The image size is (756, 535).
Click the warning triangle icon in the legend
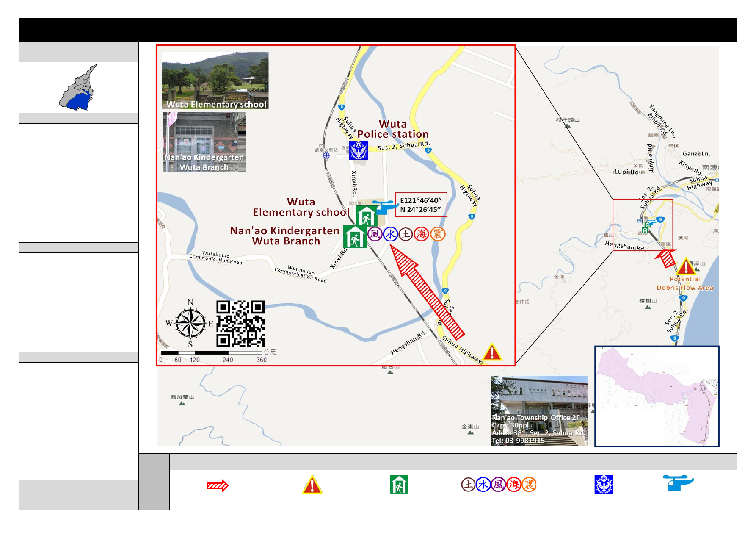[312, 485]
